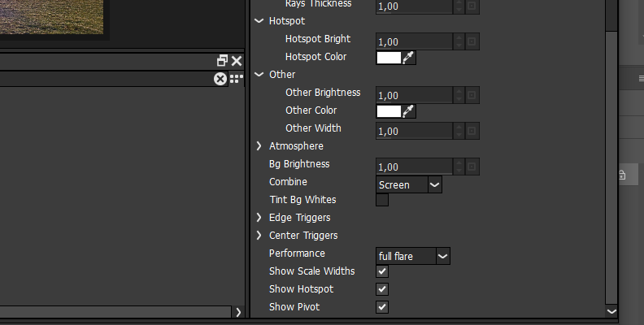
Task: Click the left panel scroll right arrow
Action: tap(238, 312)
